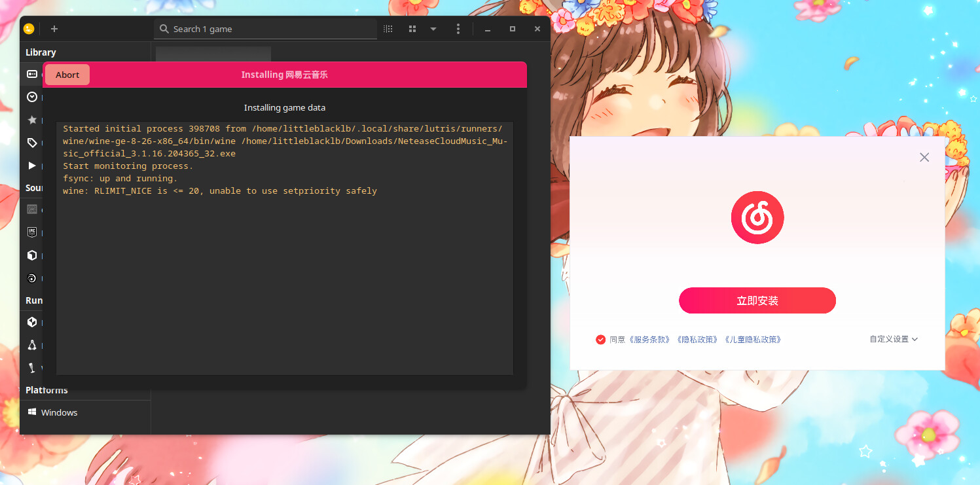Toggle the 同意 agreement checkbox in the installer
This screenshot has width=980, height=485.
coord(600,339)
